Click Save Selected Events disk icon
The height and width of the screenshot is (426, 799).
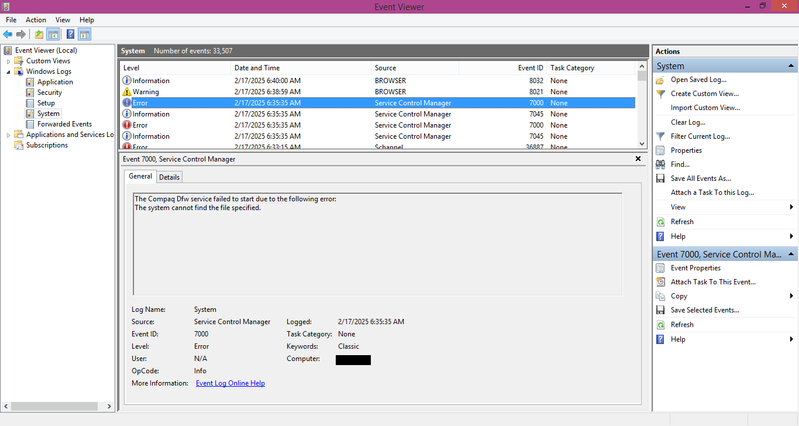(x=660, y=310)
